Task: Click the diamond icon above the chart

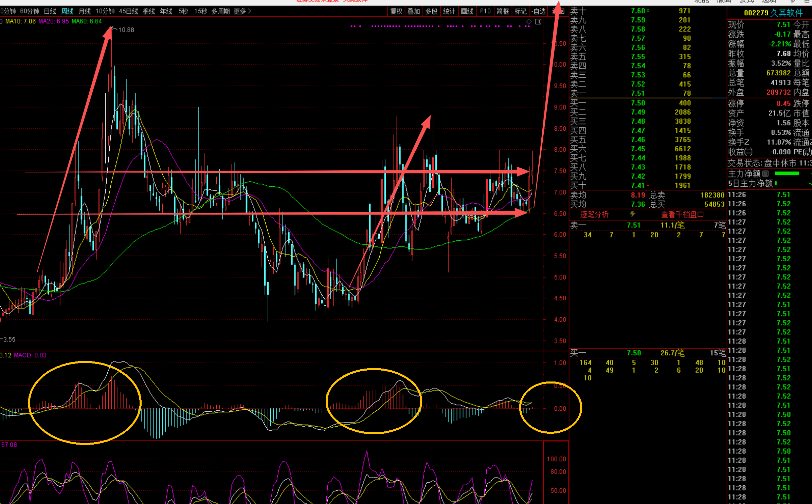Action: [x=528, y=22]
